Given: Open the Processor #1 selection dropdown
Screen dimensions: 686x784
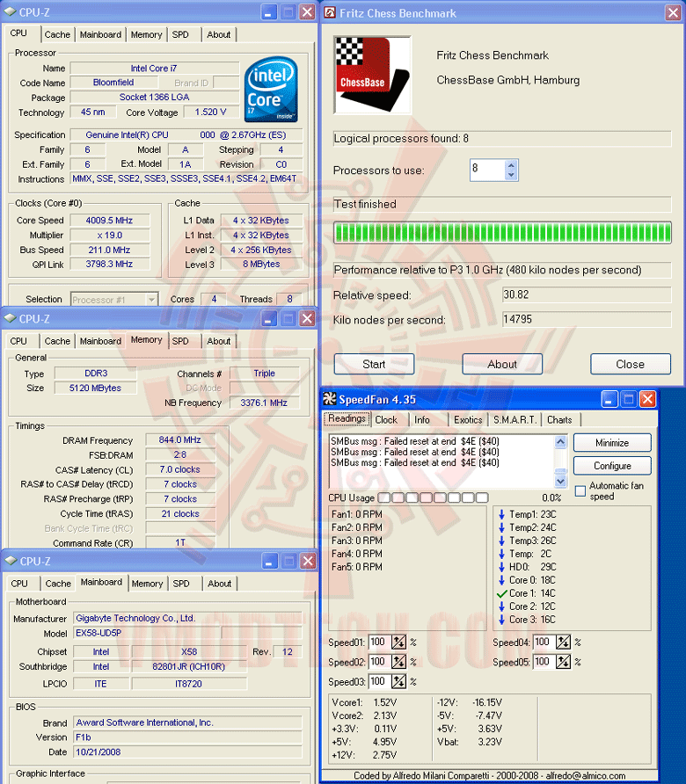Looking at the screenshot, I should (150, 300).
